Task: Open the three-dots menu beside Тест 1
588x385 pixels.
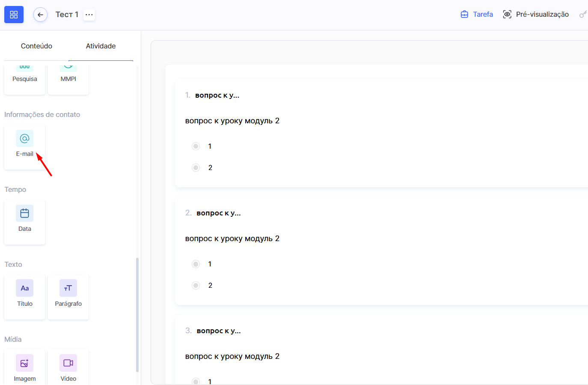Action: 89,15
